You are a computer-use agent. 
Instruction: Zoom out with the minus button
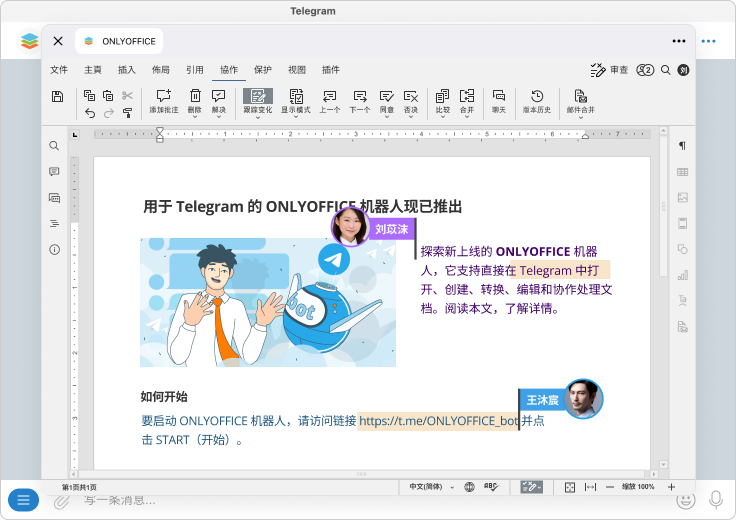pos(610,487)
